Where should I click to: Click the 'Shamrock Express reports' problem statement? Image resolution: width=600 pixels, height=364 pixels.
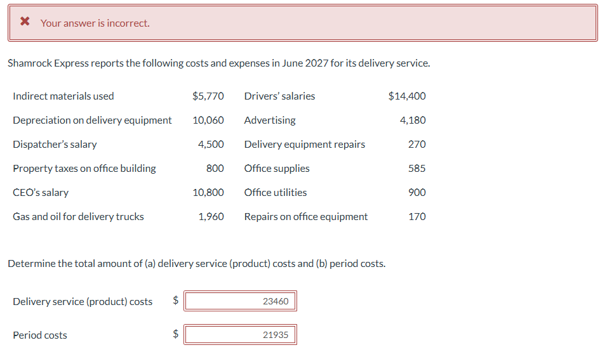(219, 63)
